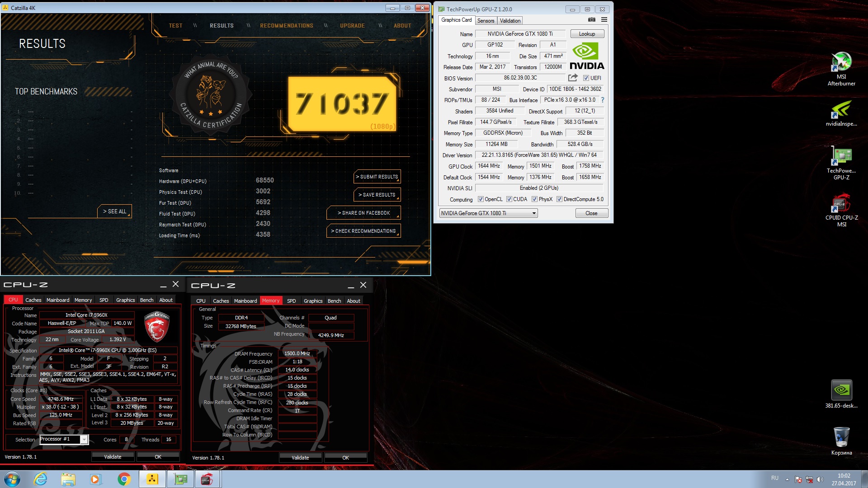The image size is (868, 488).
Task: Click OK in the right CPU-Z Memory window
Action: (345, 458)
